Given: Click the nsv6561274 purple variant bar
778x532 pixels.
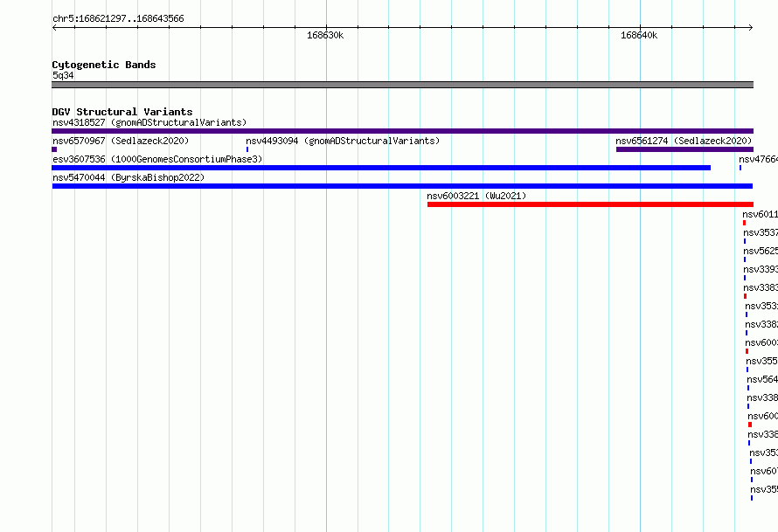Looking at the screenshot, I should pos(684,149).
